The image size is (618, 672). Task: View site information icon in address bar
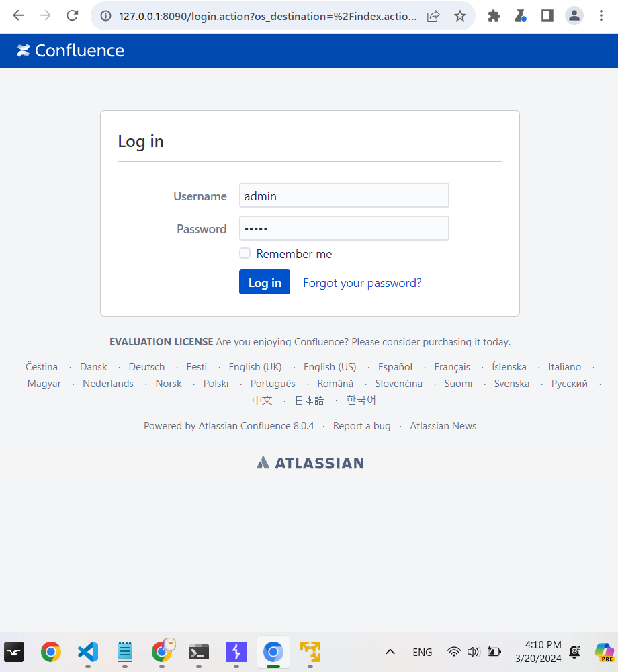pos(105,16)
